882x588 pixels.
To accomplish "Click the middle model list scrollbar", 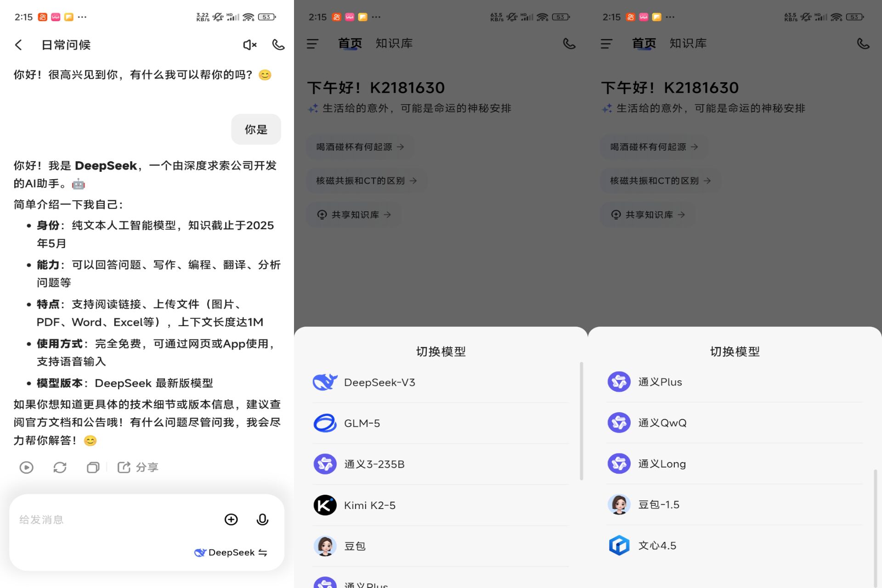I will (x=582, y=421).
